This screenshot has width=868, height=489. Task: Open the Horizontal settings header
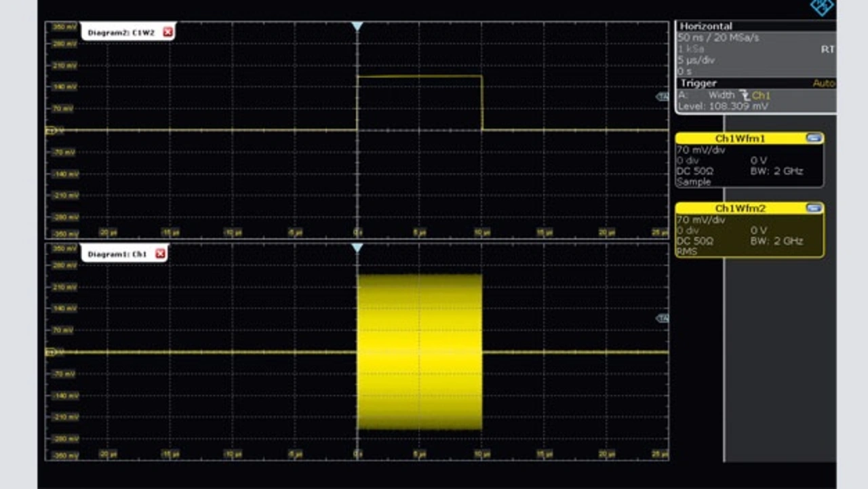(x=706, y=26)
